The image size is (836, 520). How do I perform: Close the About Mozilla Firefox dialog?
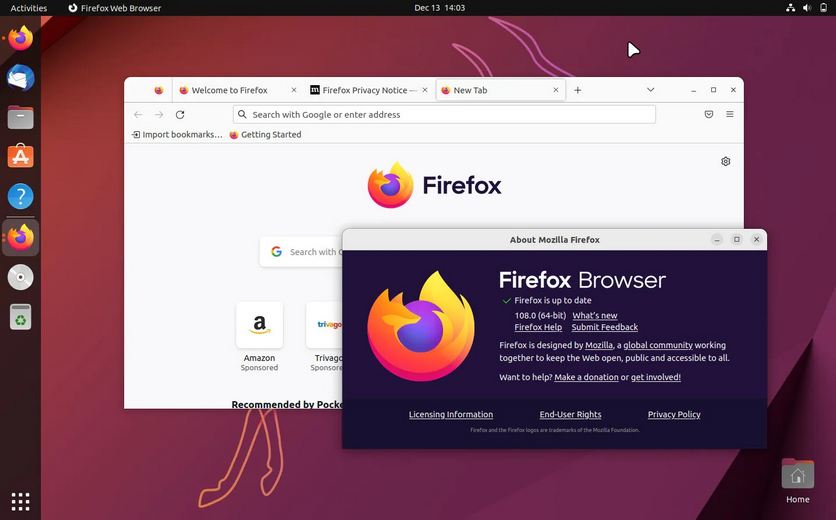click(756, 239)
